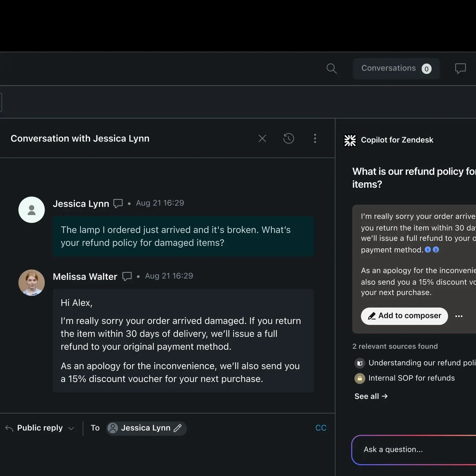Image resolution: width=476 pixels, height=476 pixels.
Task: Open the conversation history clock icon
Action: coord(289,138)
